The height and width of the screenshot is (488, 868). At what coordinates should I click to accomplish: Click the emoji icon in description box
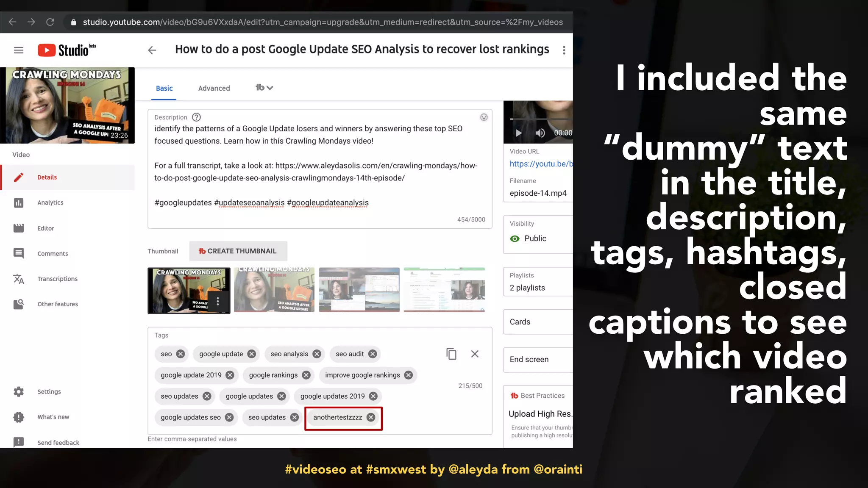pos(484,117)
